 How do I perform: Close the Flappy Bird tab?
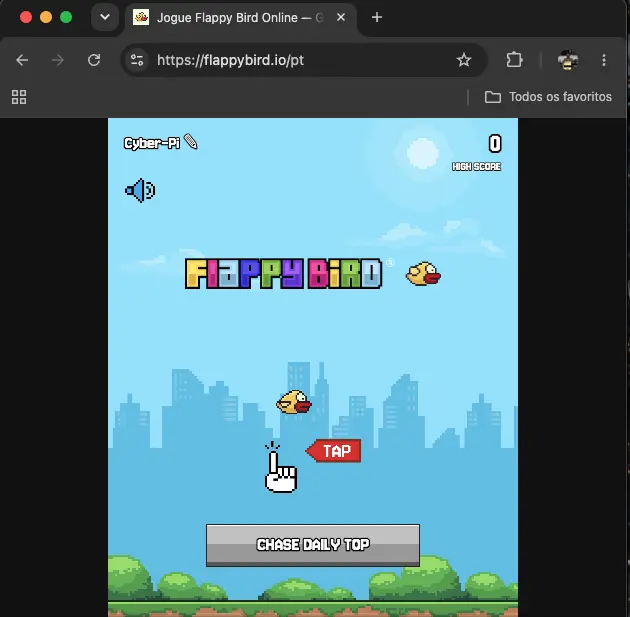(341, 17)
